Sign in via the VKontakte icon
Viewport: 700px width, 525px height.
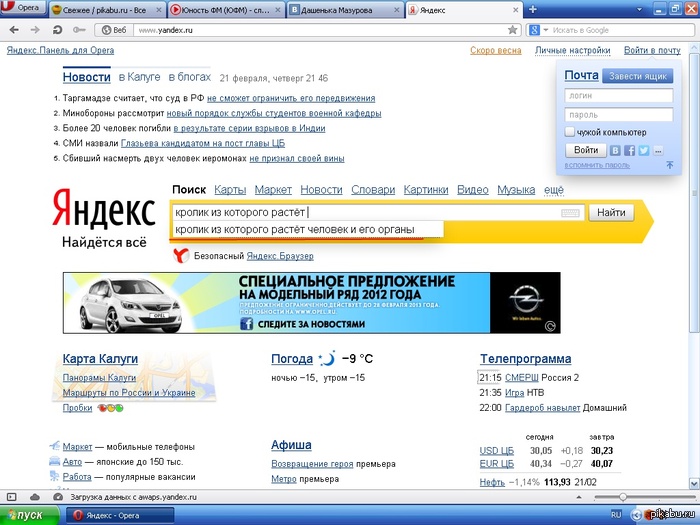[x=615, y=150]
